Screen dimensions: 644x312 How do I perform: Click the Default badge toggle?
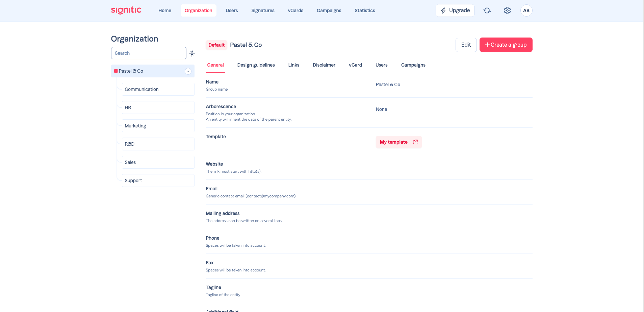click(x=216, y=45)
